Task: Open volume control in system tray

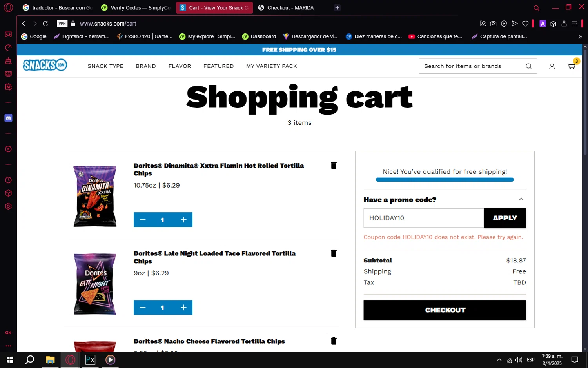Action: 519,360
